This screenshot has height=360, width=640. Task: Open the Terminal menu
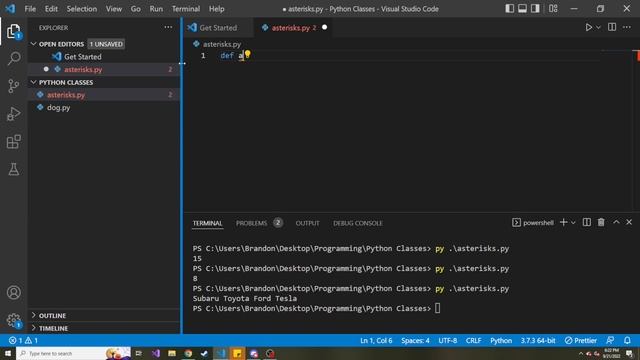point(186,9)
